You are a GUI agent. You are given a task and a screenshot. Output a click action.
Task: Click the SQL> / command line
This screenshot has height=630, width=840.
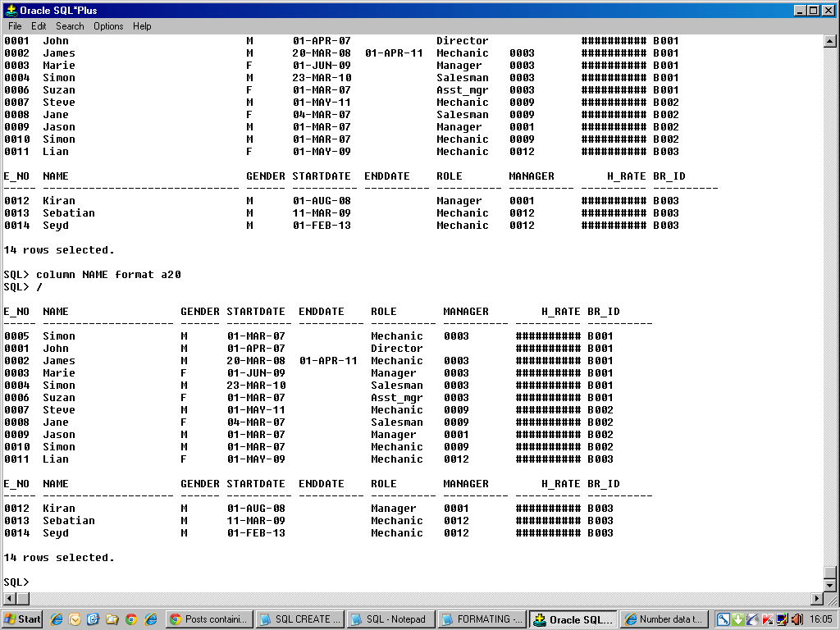pos(22,287)
